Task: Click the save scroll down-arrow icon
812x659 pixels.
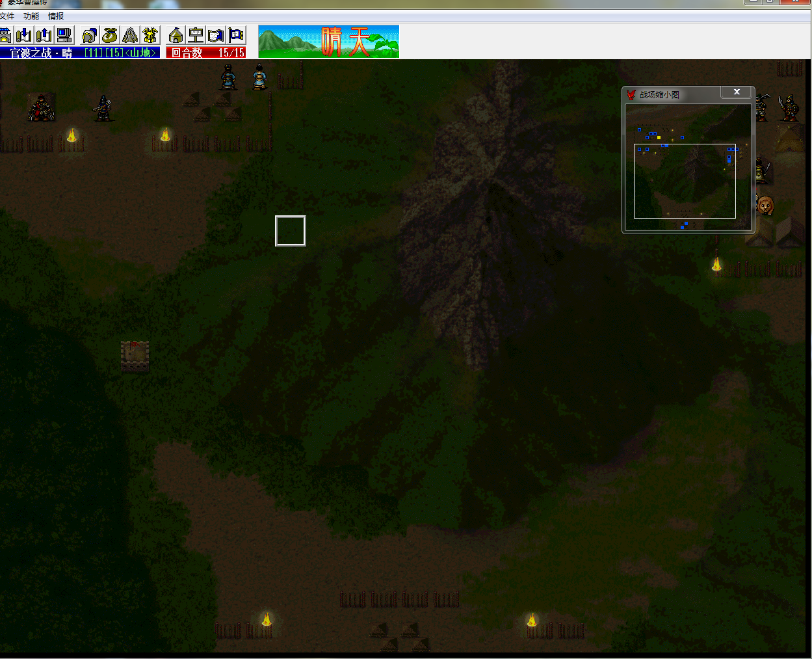Action: [24, 35]
